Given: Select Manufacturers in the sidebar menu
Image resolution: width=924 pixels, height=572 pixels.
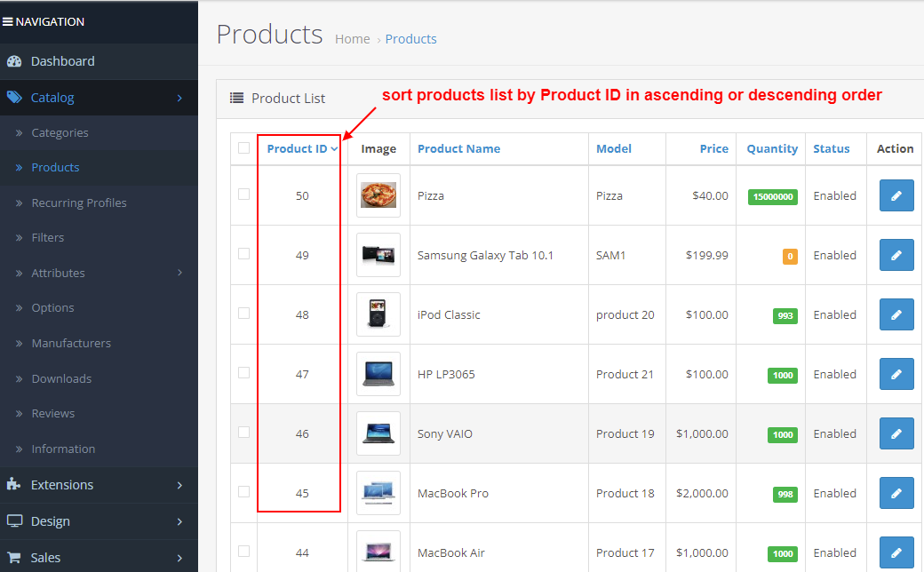Looking at the screenshot, I should click(73, 343).
